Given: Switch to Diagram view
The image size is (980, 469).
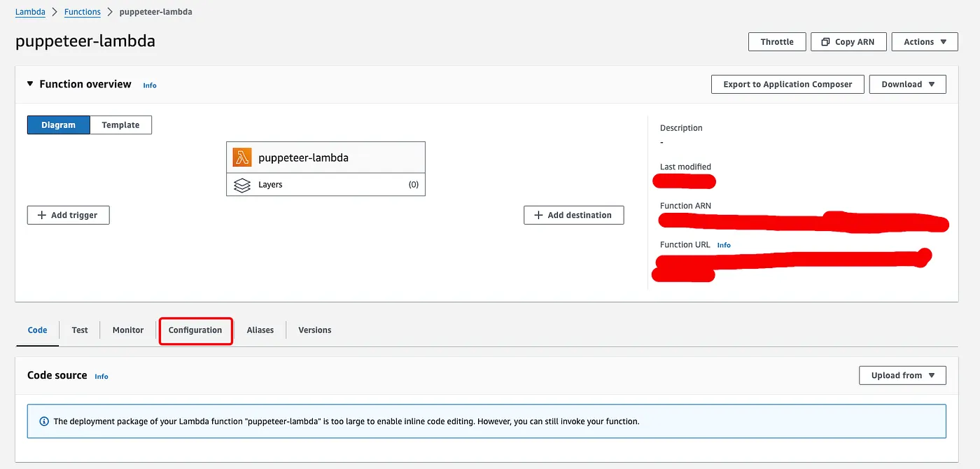Looking at the screenshot, I should [x=58, y=125].
